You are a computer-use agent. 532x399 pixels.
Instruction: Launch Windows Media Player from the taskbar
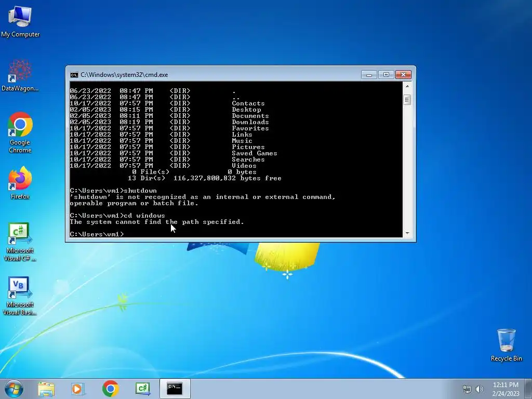[78, 389]
